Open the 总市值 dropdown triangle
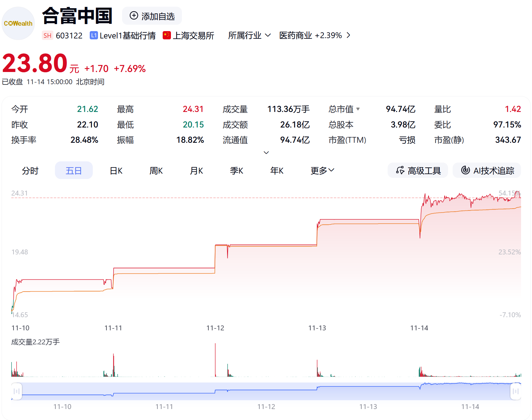The width and height of the screenshot is (532, 420). (x=358, y=109)
